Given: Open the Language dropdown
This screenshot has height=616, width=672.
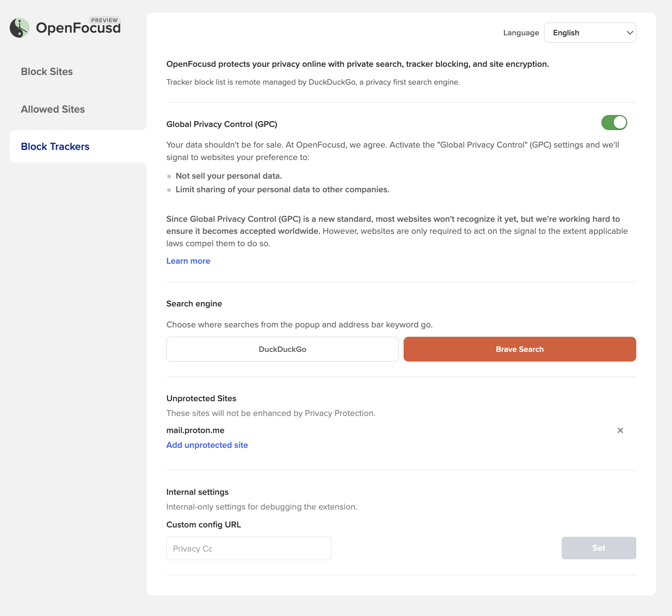Looking at the screenshot, I should (x=590, y=33).
